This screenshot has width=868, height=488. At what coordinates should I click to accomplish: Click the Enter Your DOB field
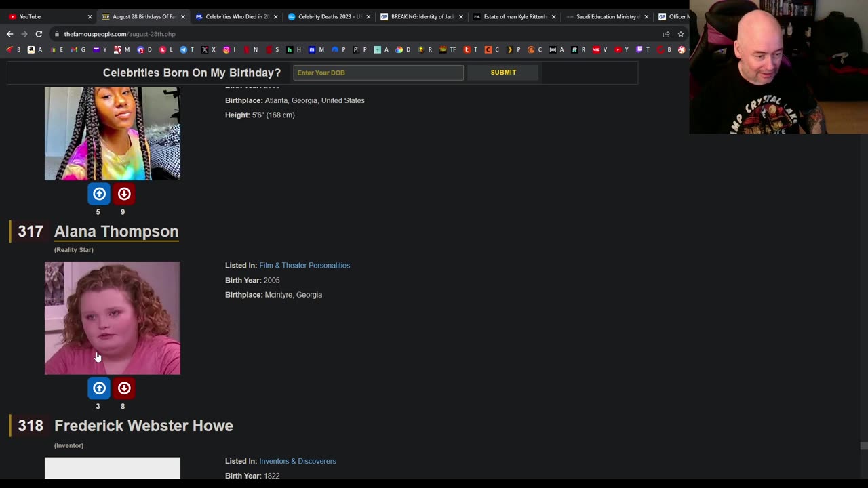(x=378, y=73)
